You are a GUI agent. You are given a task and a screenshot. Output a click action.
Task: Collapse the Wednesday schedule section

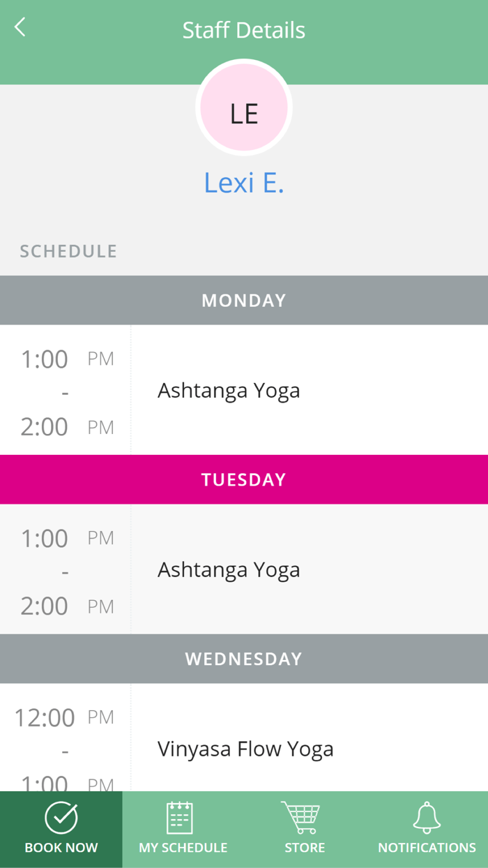click(x=244, y=658)
